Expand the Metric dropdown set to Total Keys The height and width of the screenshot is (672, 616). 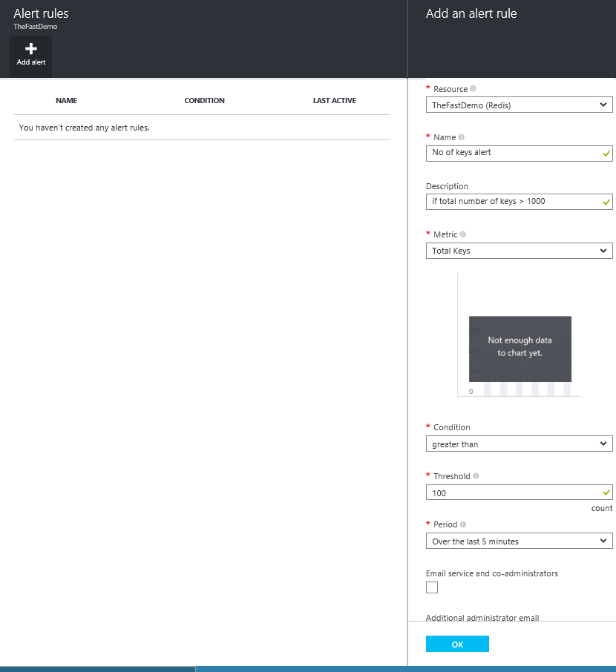[x=519, y=251]
